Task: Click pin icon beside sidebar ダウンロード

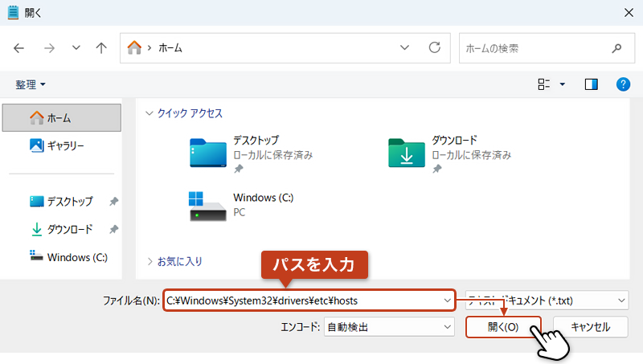Action: pyautogui.click(x=113, y=229)
